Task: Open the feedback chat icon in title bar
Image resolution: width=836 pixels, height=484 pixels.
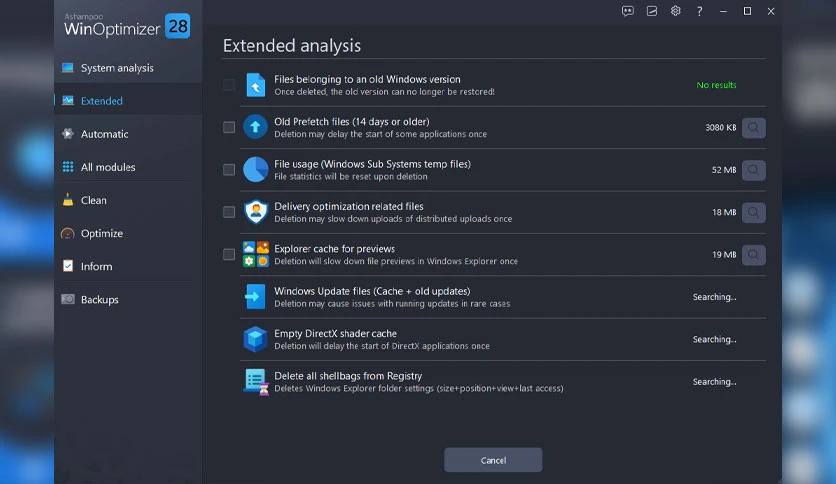Action: click(x=628, y=11)
